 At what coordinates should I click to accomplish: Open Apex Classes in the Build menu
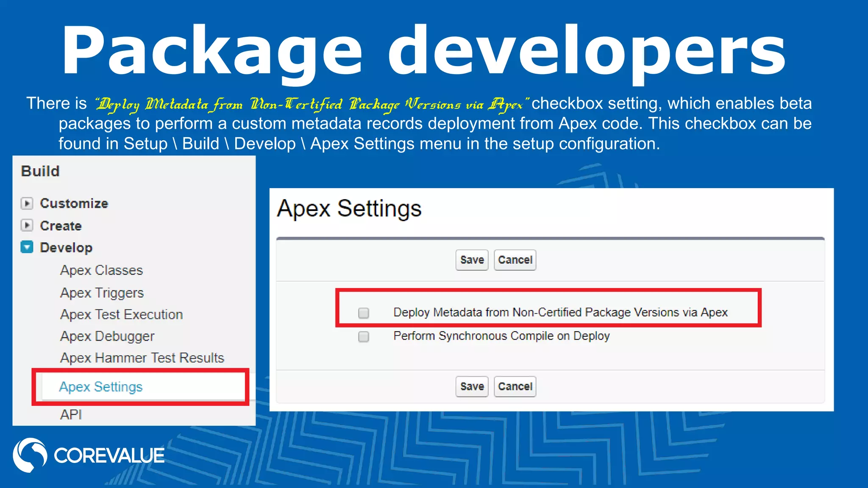(102, 270)
